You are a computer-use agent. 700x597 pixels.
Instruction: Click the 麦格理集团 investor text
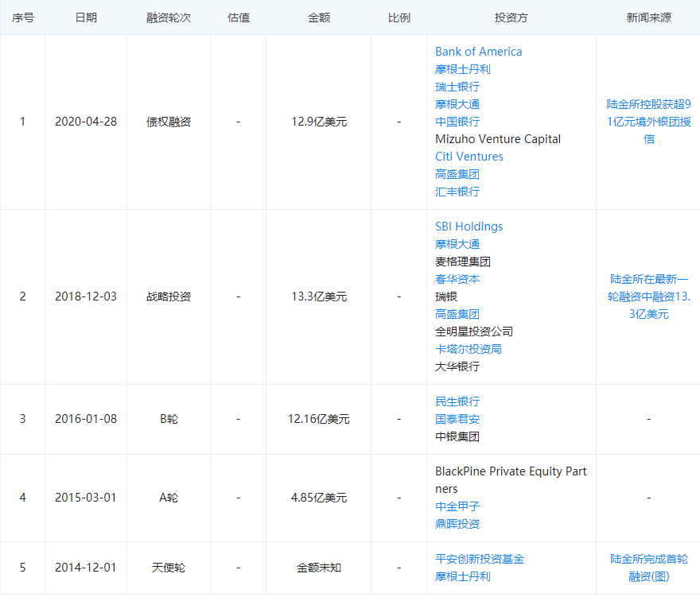462,262
